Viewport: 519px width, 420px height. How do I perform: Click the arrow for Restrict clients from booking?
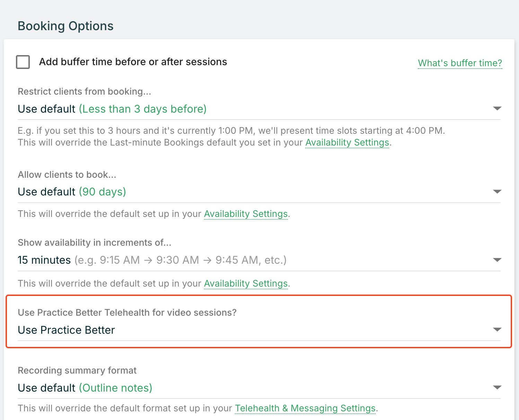(x=497, y=108)
